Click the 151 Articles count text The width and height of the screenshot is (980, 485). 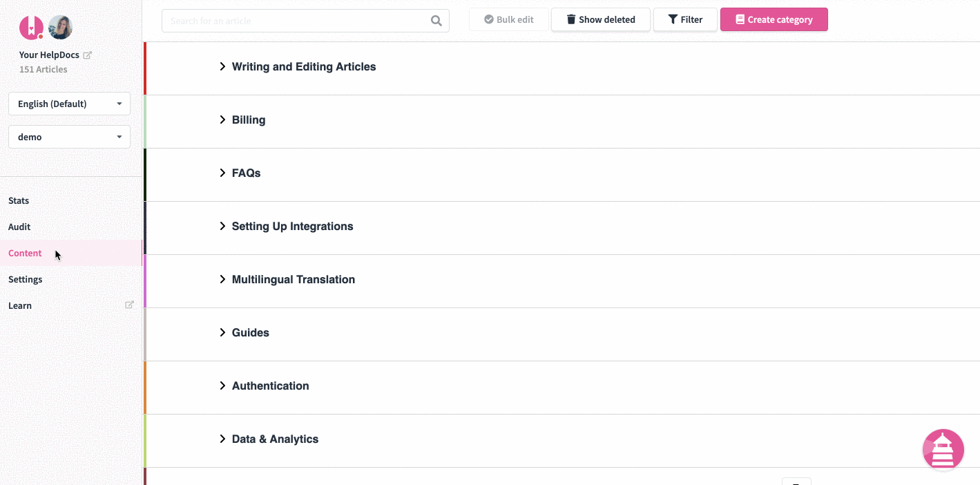coord(44,69)
